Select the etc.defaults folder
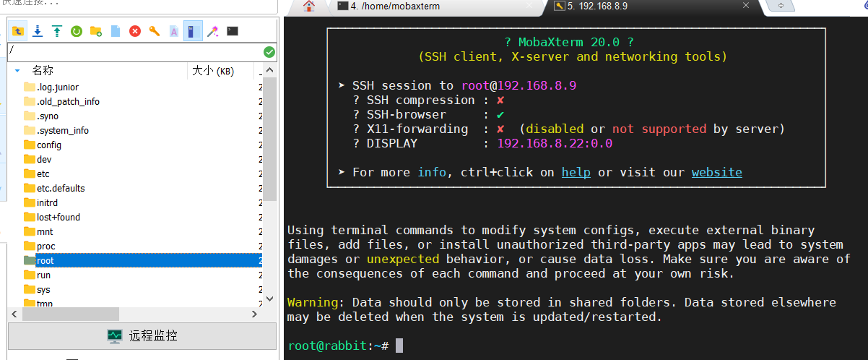868x360 pixels. click(61, 188)
